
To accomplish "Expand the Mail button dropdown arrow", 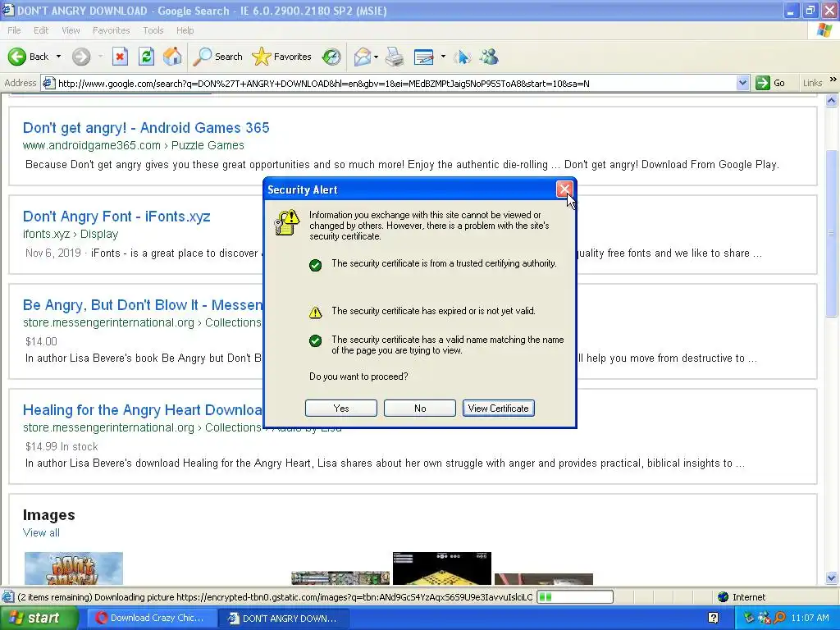I will [x=376, y=57].
